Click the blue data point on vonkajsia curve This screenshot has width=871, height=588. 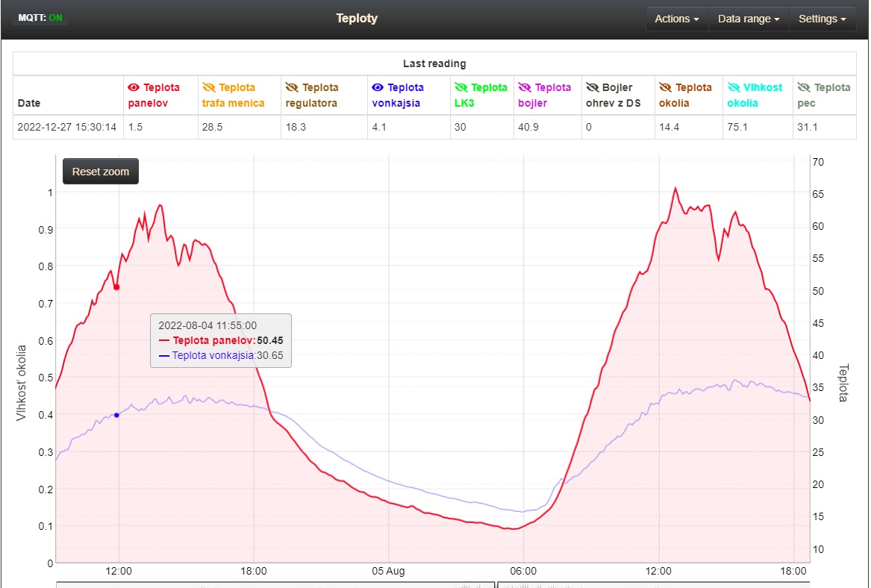click(x=116, y=415)
